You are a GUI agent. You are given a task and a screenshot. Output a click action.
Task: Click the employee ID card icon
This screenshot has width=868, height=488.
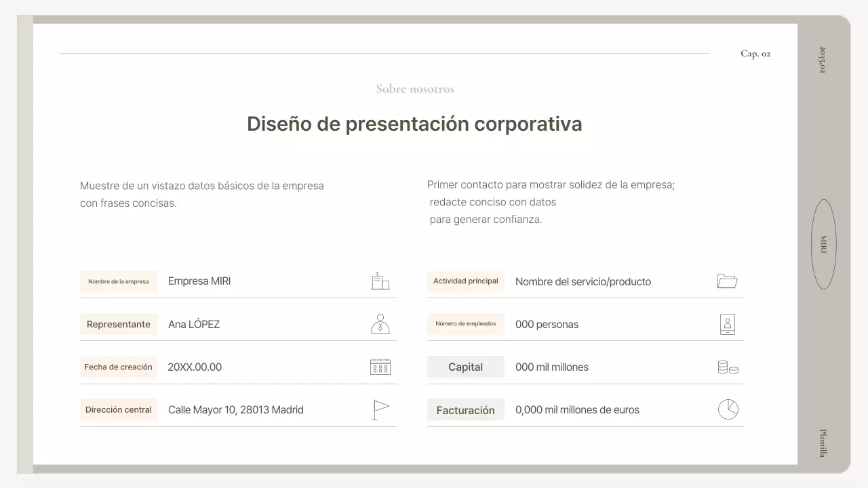727,323
